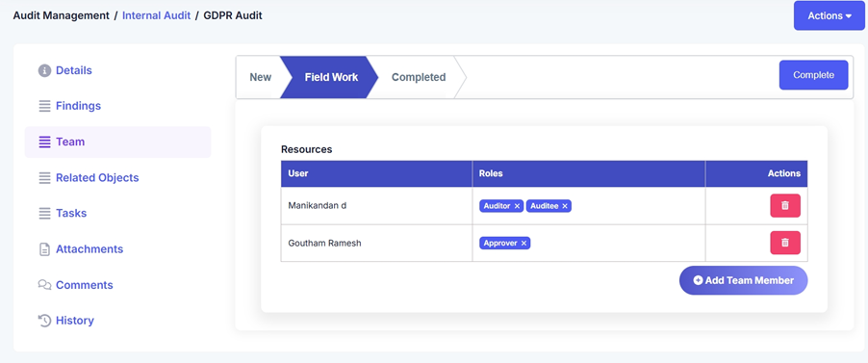Delete Manikandan d from the team

pos(785,206)
